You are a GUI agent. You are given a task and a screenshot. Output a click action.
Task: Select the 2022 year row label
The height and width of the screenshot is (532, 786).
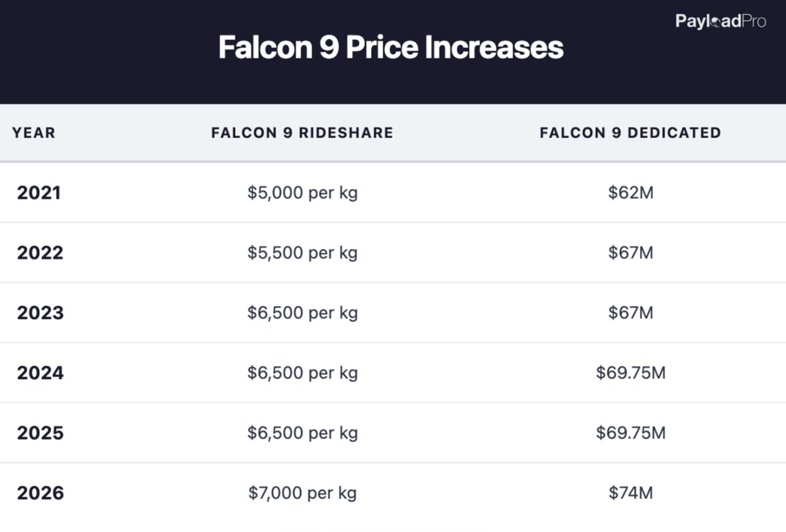pos(40,253)
